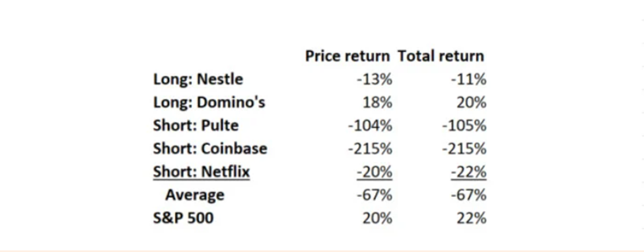Screen dimensions: 644x252
Task: Click S&P 500 total return 22% cell
Action: 472,218
